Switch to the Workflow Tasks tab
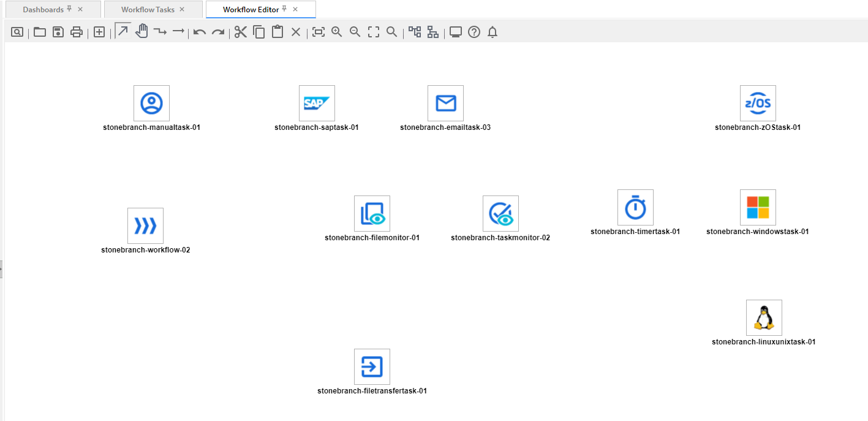The image size is (868, 421). 147,10
